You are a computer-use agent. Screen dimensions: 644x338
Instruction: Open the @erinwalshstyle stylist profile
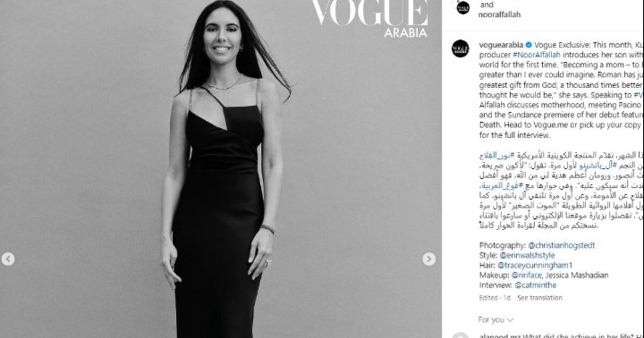coord(527,255)
